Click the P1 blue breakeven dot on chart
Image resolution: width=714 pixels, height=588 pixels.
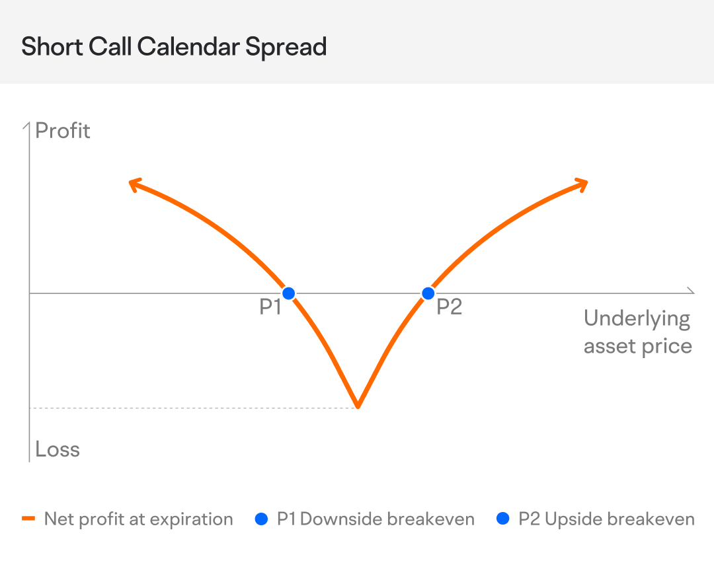pyautogui.click(x=288, y=293)
